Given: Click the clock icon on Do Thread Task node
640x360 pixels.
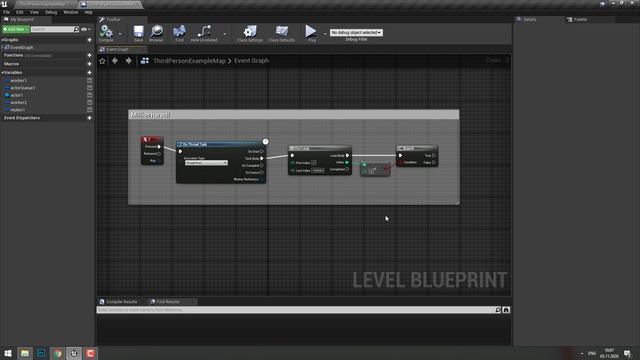Looking at the screenshot, I should click(265, 142).
